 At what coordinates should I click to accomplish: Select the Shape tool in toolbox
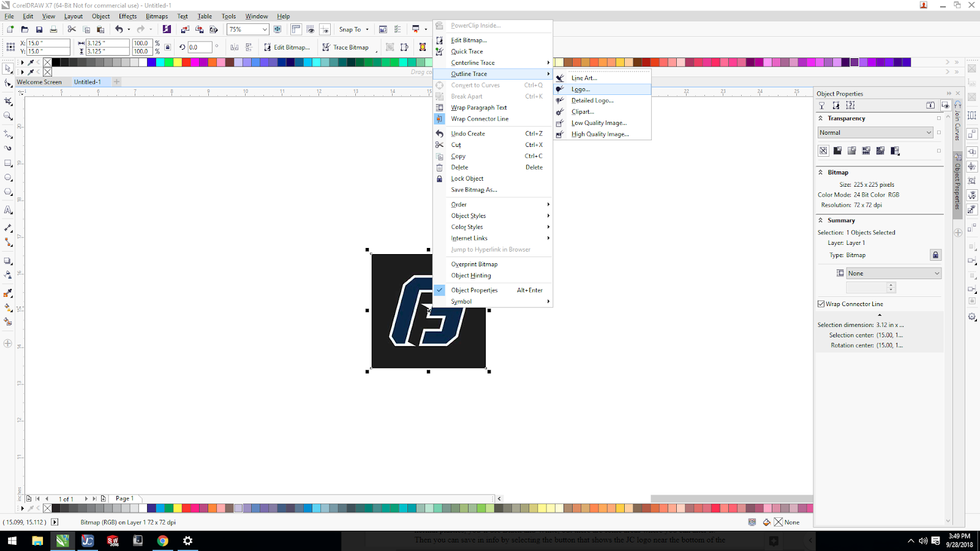(8, 83)
